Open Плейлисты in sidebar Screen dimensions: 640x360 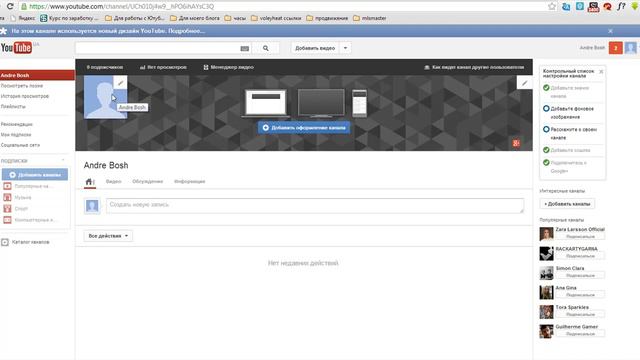click(x=13, y=107)
